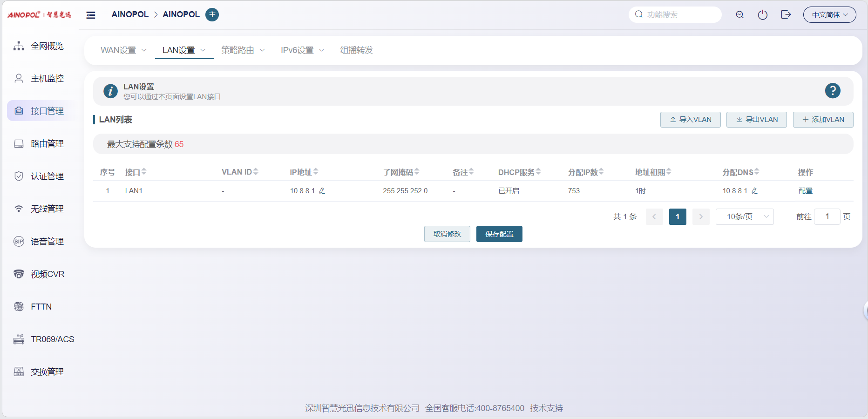This screenshot has height=419, width=868.
Task: Click the power icon in the header
Action: pos(762,15)
